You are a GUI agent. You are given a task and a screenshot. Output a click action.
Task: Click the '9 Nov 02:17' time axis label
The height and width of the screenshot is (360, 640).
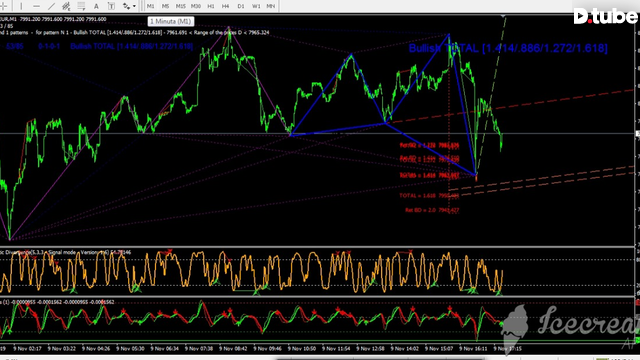[x=27, y=349]
